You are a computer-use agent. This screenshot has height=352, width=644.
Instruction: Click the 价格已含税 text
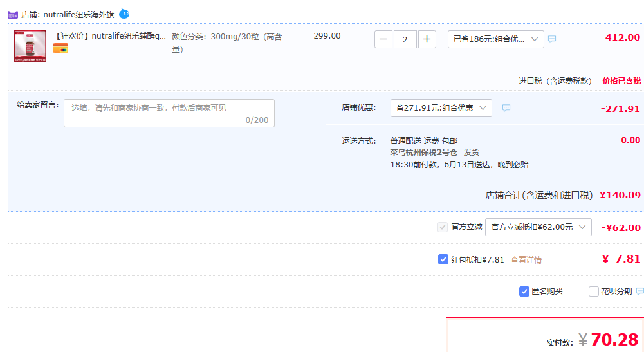pyautogui.click(x=621, y=81)
